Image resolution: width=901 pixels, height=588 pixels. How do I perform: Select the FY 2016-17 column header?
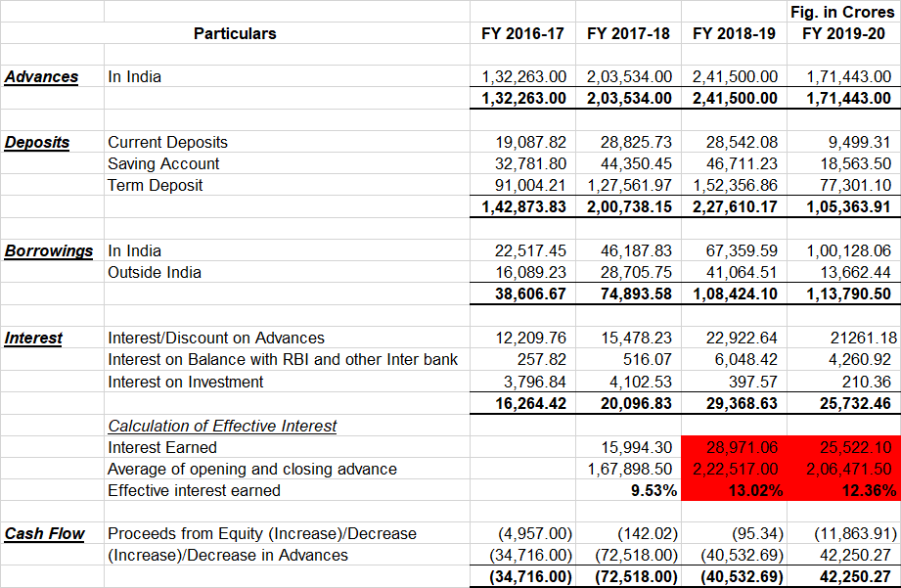(x=522, y=33)
